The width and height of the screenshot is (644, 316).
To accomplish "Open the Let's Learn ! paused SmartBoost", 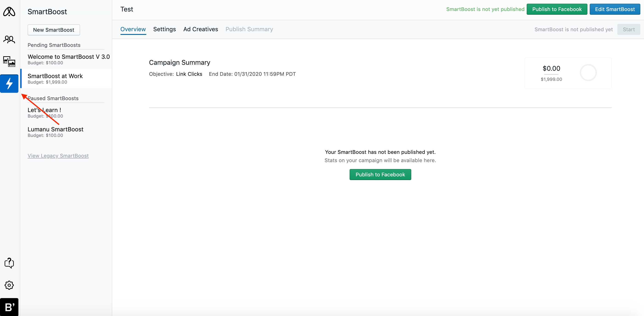I will [66, 113].
